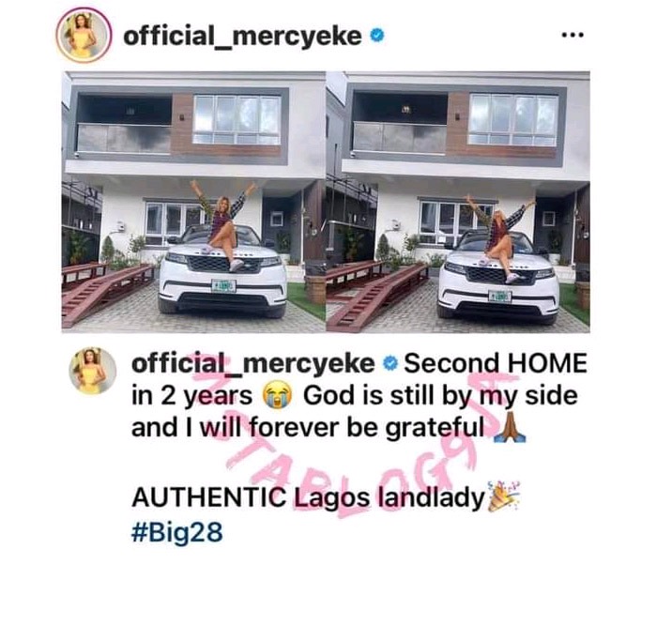Open the official_mercyeke username in the caption

pos(253,364)
